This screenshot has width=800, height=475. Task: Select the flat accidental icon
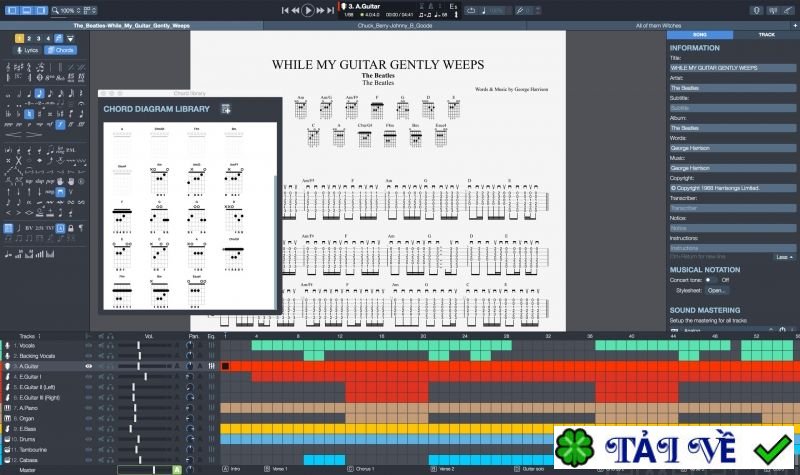point(19,114)
